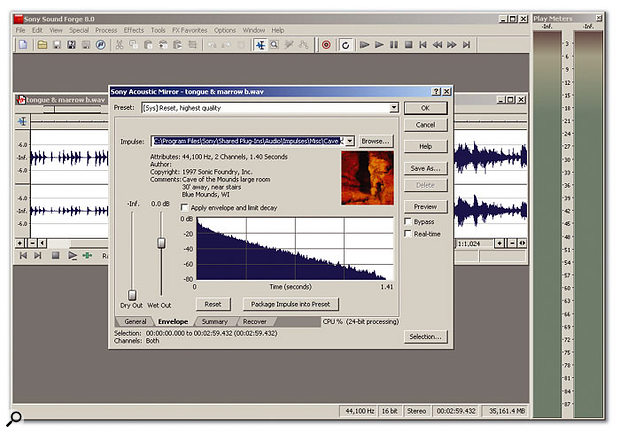Click the Preview button
Screen dimensions: 620x433
(425, 206)
